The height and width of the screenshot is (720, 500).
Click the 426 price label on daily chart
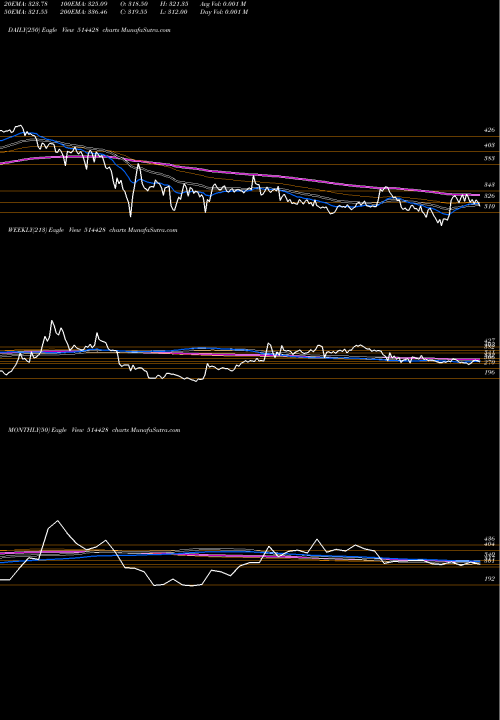tap(489, 130)
